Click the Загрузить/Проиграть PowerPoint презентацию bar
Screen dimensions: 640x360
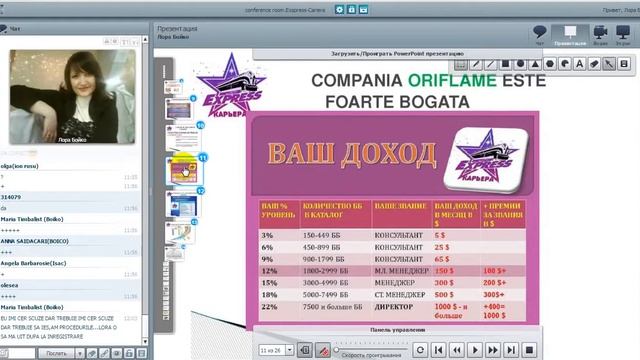click(397, 54)
